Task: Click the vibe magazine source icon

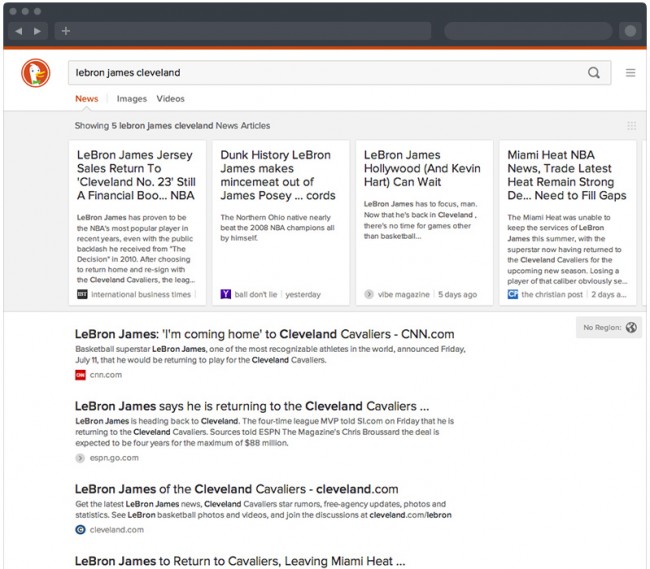Action: pyautogui.click(x=369, y=294)
